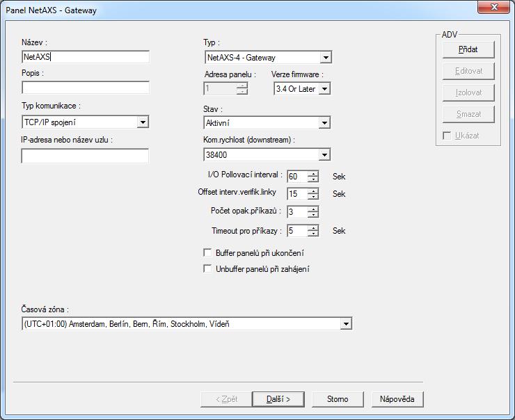Click the I/O Pollovací interval number field
The image size is (515, 420).
[297, 177]
